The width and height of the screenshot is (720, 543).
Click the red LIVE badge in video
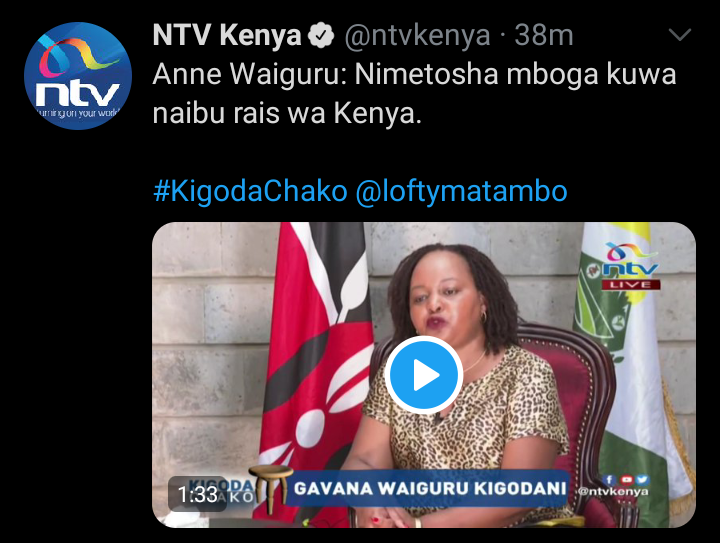631,285
